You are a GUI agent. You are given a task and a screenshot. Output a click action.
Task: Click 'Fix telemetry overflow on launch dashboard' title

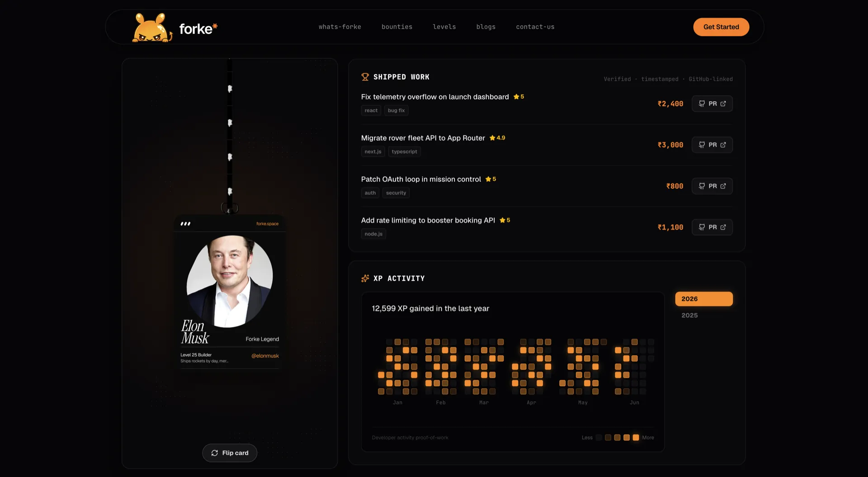(435, 97)
